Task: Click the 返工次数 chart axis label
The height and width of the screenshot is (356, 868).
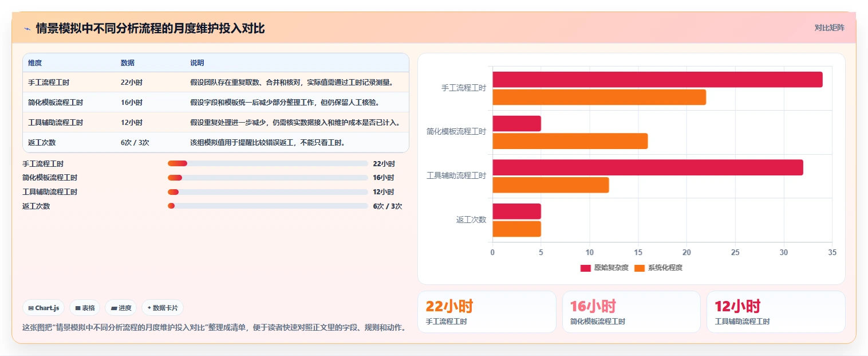Action: pyautogui.click(x=471, y=220)
